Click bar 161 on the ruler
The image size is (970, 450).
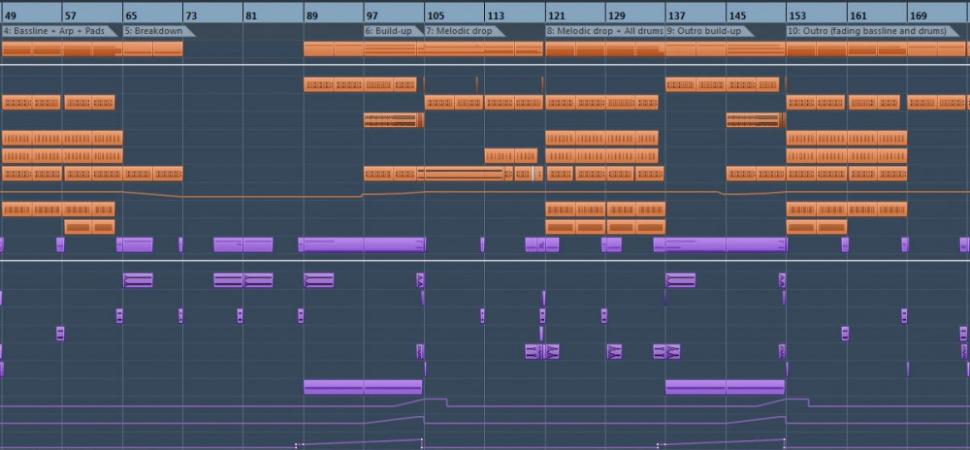857,16
